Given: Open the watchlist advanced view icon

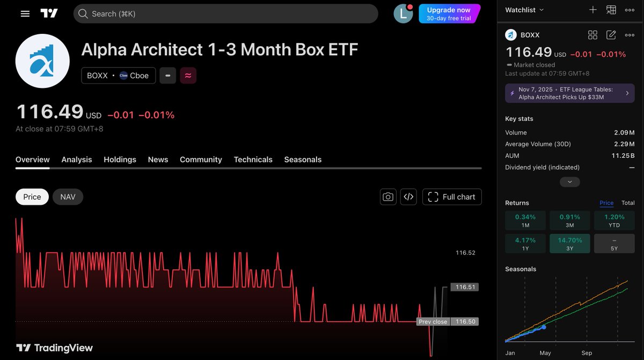Looking at the screenshot, I should pos(611,10).
